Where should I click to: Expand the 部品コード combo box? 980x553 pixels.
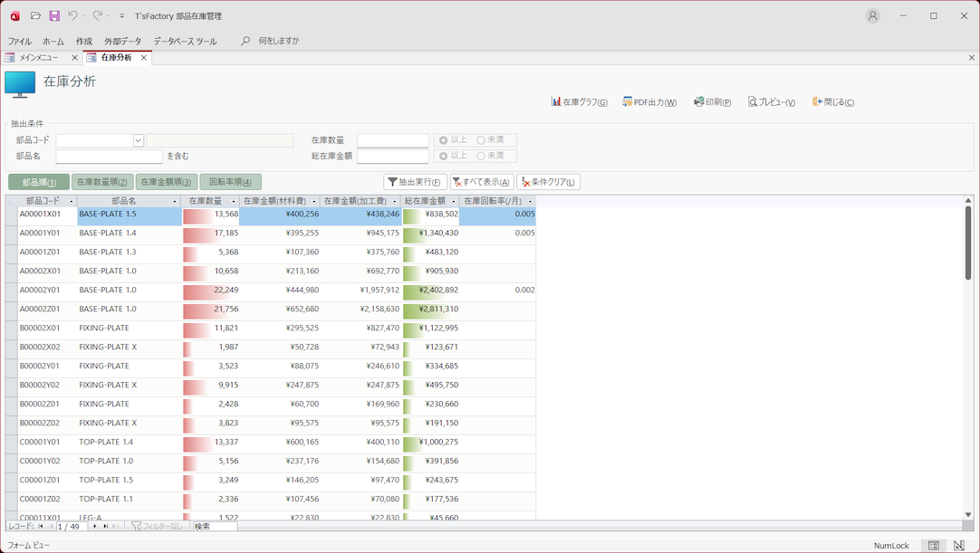click(x=139, y=140)
